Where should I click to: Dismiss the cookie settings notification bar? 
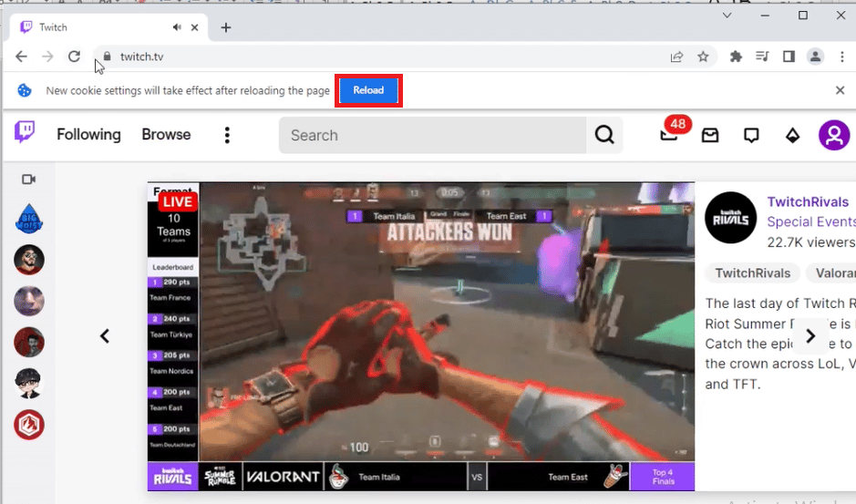click(x=840, y=90)
